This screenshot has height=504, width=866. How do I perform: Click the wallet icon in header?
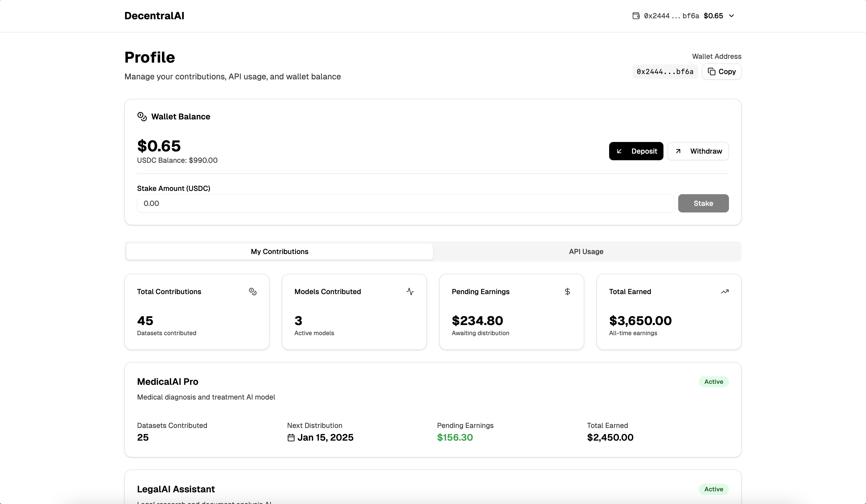coord(636,16)
